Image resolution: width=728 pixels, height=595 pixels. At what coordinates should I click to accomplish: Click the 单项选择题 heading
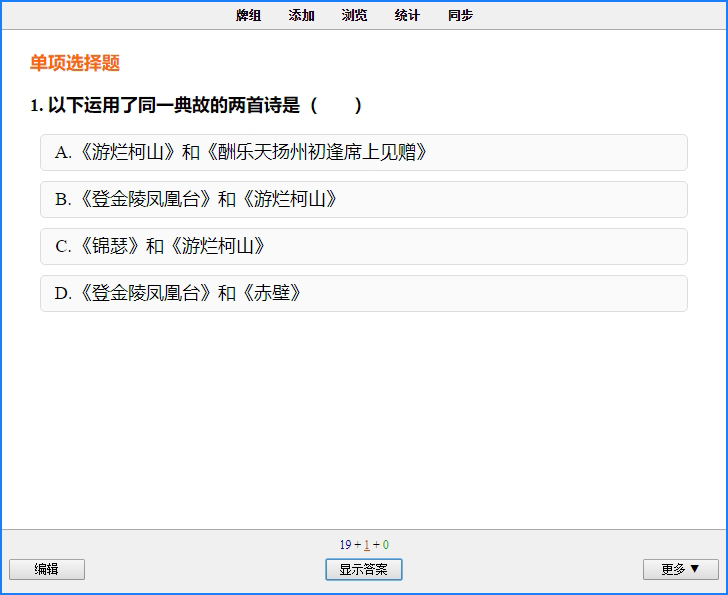tap(75, 63)
